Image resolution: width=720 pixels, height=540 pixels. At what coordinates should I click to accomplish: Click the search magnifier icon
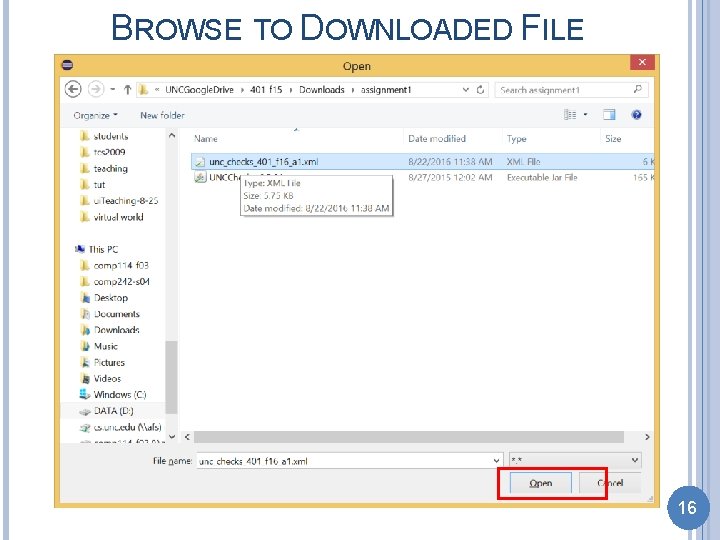[637, 89]
